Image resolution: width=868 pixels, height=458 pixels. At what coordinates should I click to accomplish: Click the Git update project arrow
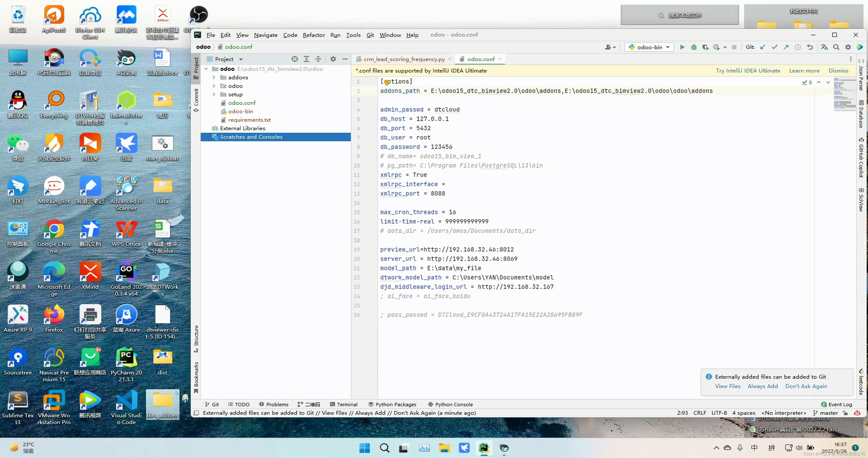point(763,47)
